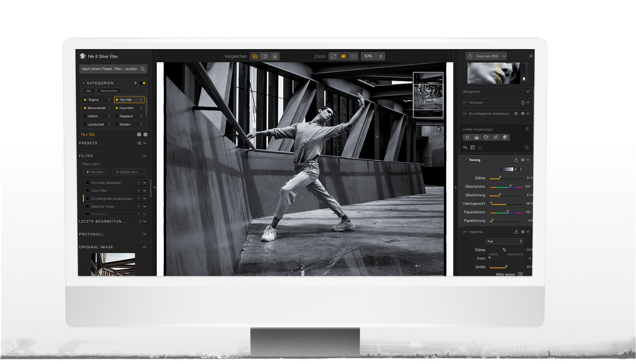Adjust the Papierfarbton hue slider
Image resolution: width=636 pixels, height=364 pixels.
[x=507, y=212]
